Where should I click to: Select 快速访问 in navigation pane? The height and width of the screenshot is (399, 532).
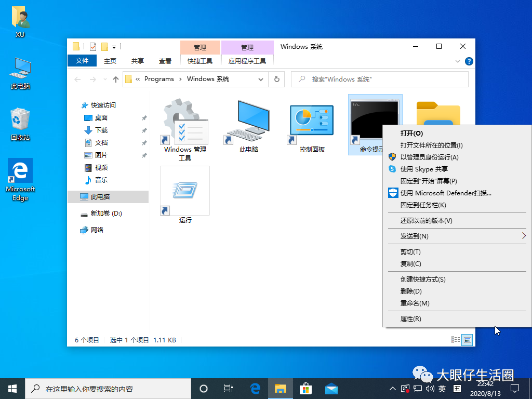coord(103,105)
